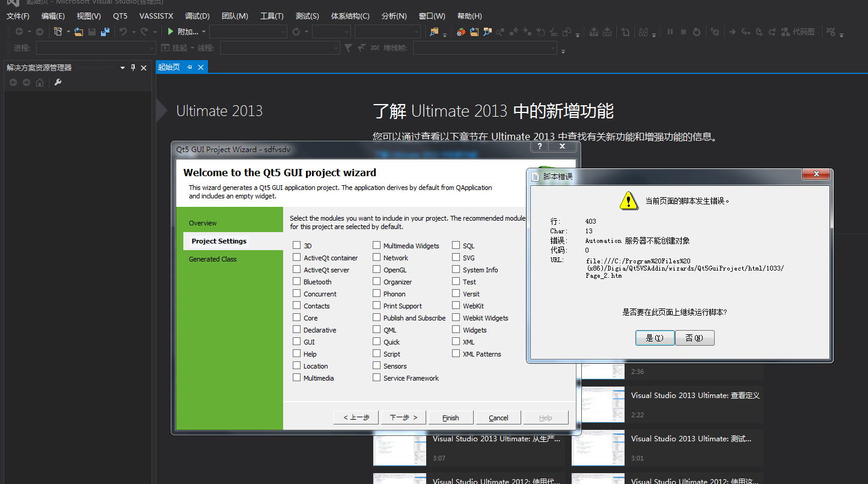
Task: Click the VAssistX tomato options icon
Action: tap(461, 31)
